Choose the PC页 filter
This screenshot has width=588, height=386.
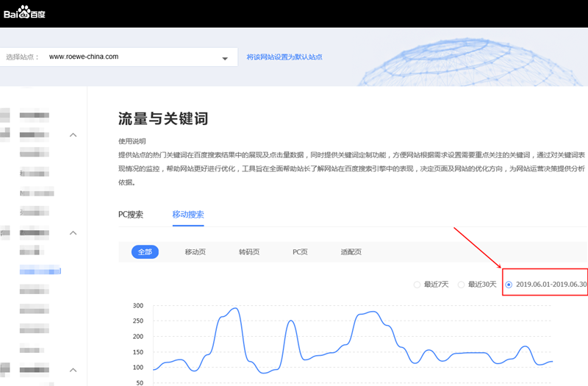click(300, 252)
